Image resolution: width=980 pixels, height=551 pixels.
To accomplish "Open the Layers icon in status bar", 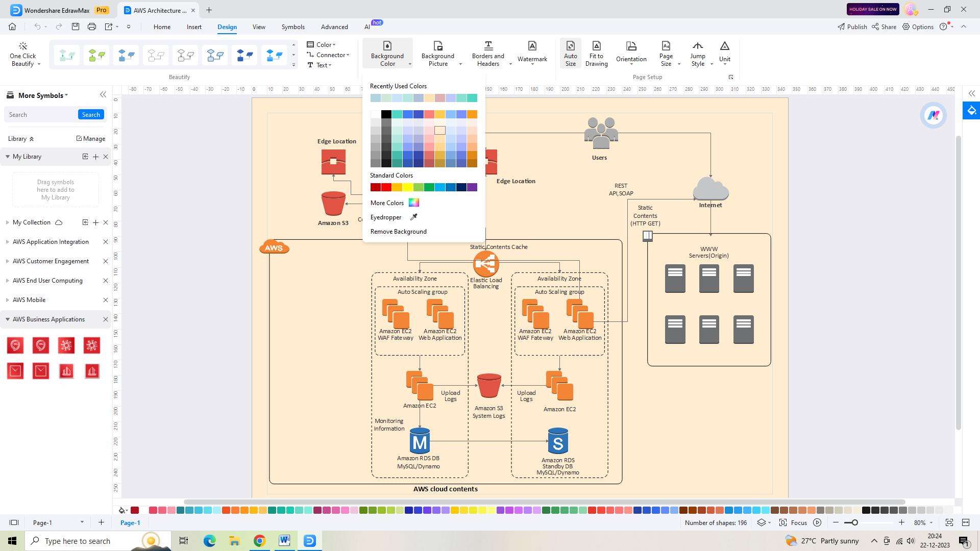I will 762,522.
